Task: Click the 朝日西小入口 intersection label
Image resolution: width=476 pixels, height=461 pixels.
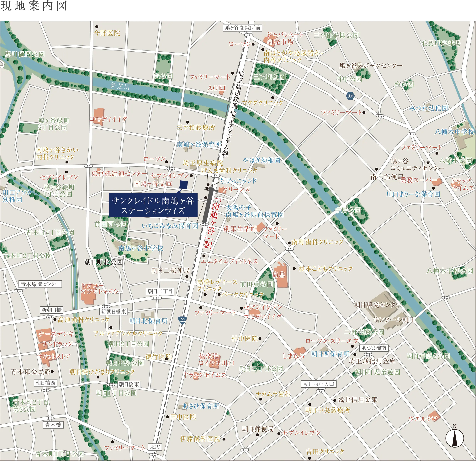Action: (319, 384)
